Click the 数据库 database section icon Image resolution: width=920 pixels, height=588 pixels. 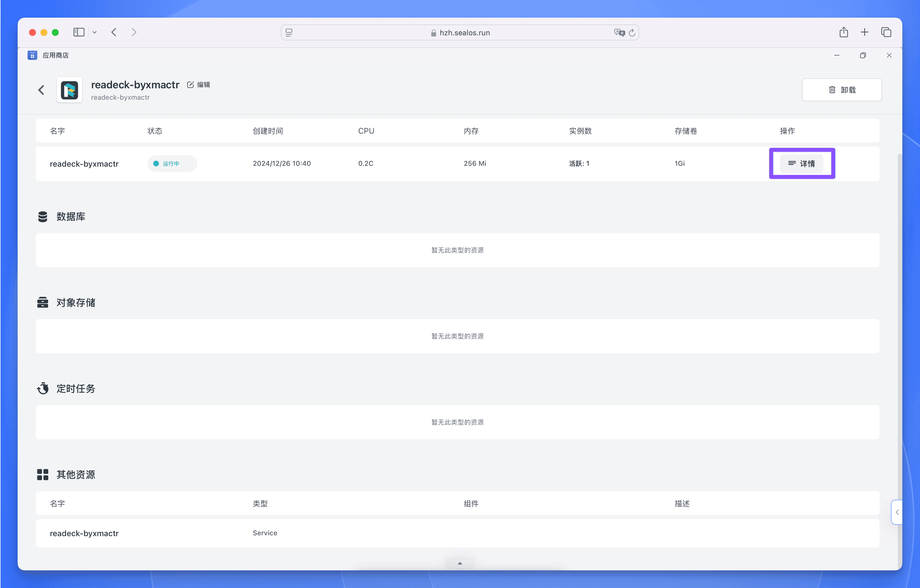click(x=43, y=217)
